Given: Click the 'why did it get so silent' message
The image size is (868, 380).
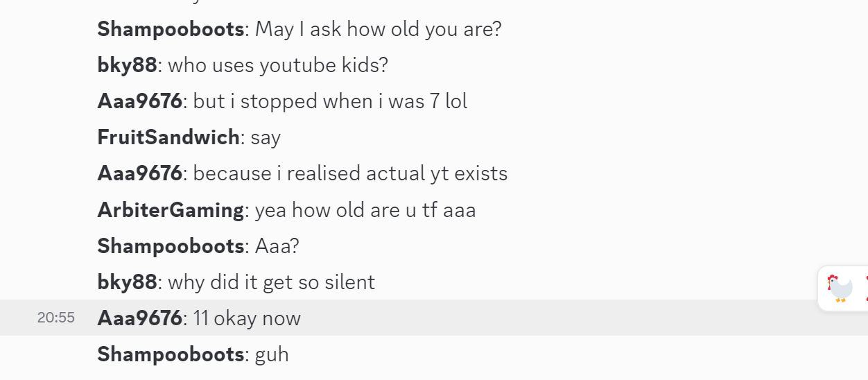Looking at the screenshot, I should coord(271,282).
